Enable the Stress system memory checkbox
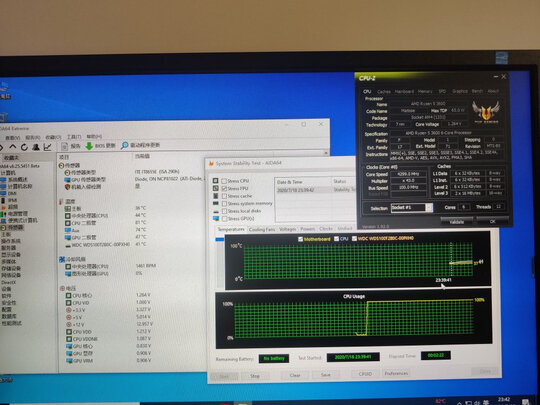The image size is (540, 405). tap(224, 204)
